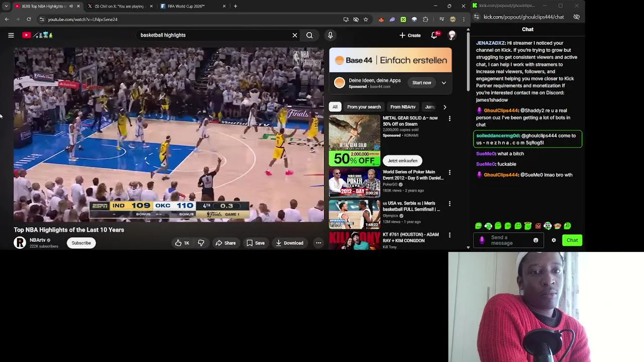The height and width of the screenshot is (362, 644).
Task: Select the All filter chip
Action: pos(335,107)
